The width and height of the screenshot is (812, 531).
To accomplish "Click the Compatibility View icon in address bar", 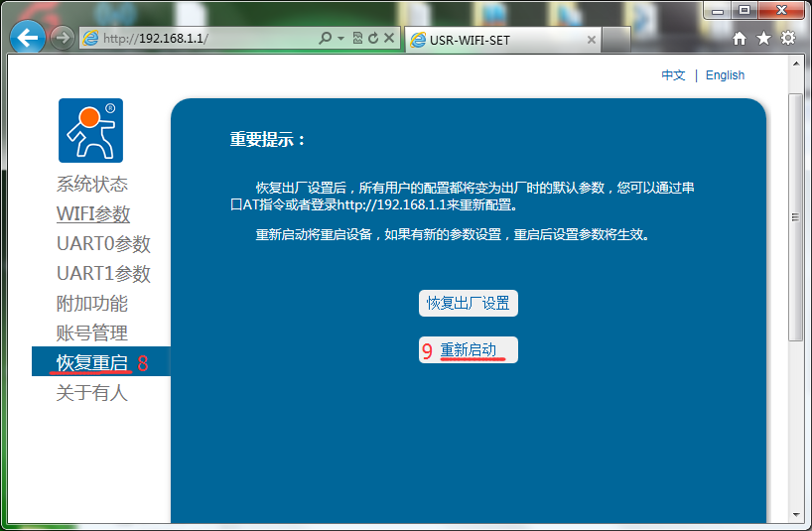I will pyautogui.click(x=357, y=39).
